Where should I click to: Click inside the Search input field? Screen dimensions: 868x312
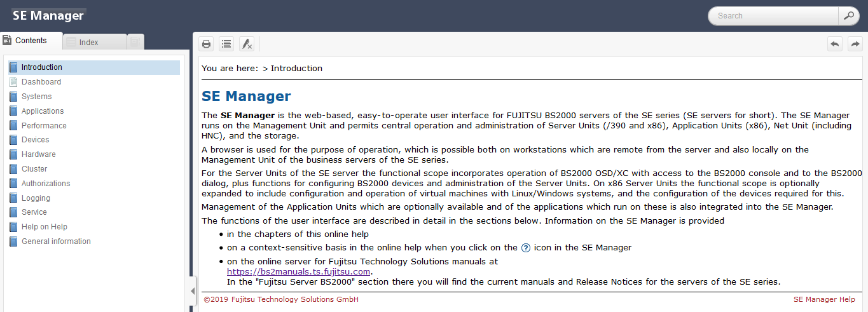773,16
